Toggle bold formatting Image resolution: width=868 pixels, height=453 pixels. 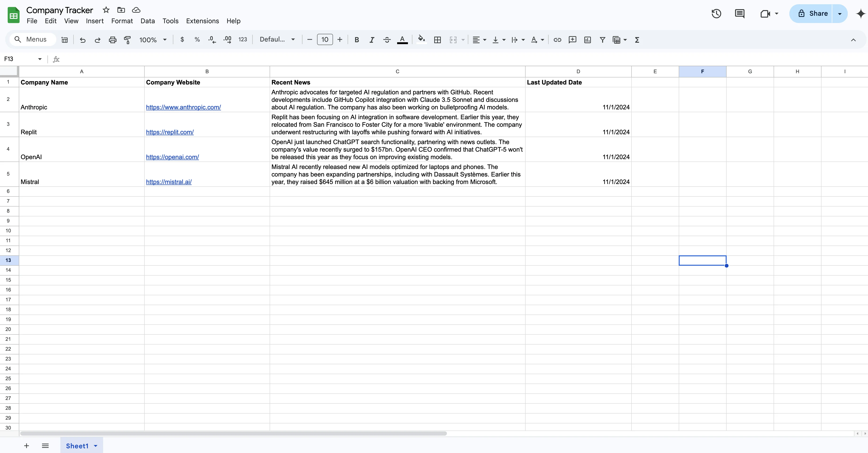(356, 40)
